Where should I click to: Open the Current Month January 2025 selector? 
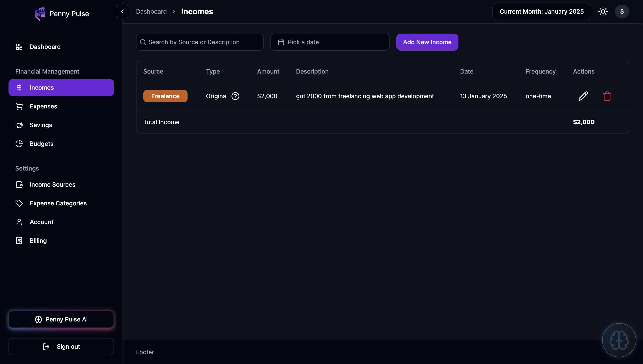coord(541,11)
